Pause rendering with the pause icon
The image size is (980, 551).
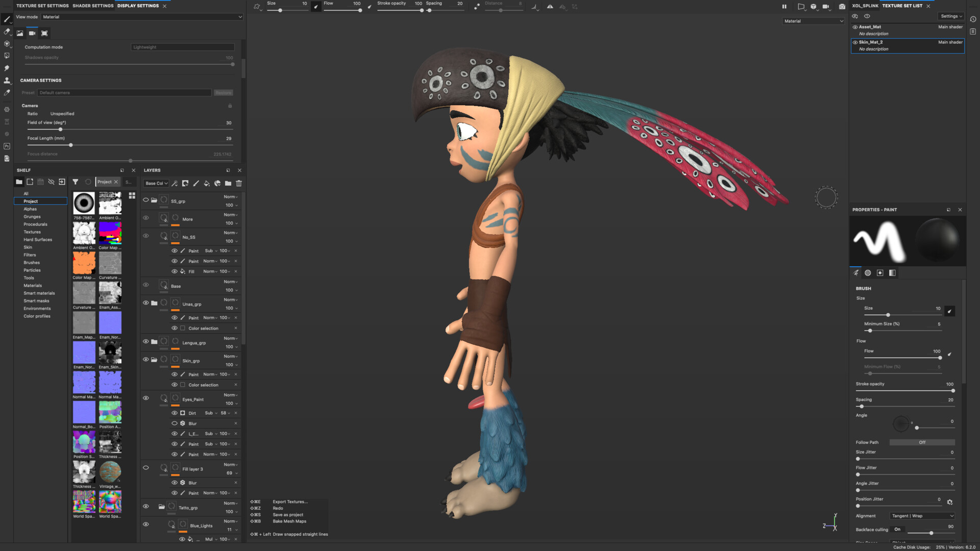[785, 7]
